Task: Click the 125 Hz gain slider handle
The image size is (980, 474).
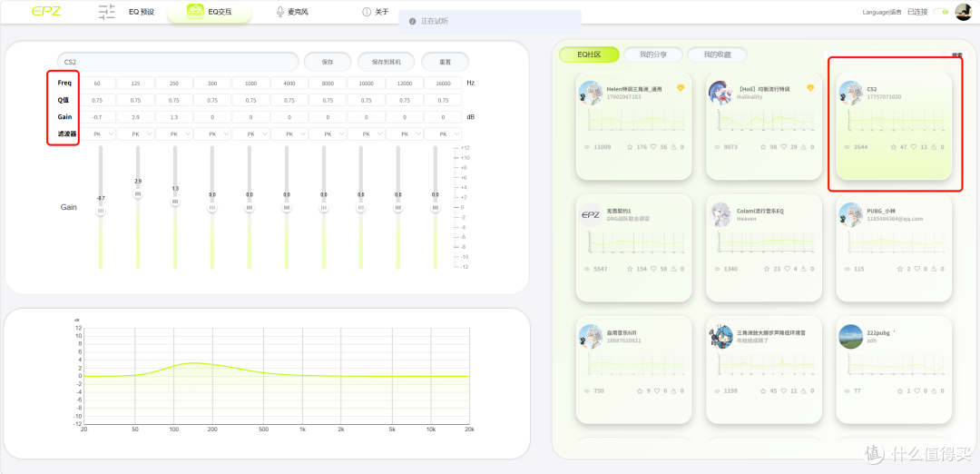Action: coord(138,193)
